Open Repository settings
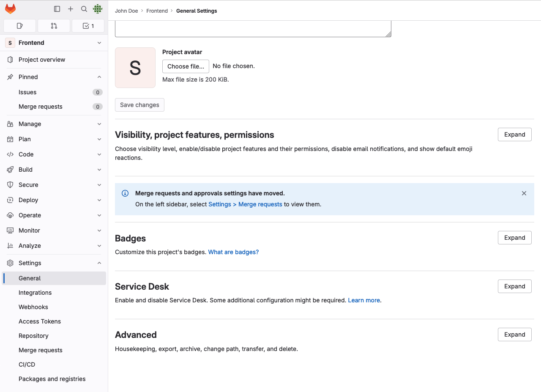This screenshot has height=392, width=541. tap(54, 336)
